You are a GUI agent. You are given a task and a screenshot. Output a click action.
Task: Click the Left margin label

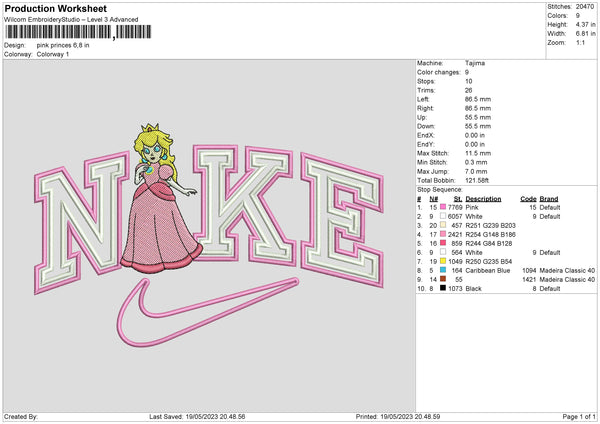pos(423,99)
